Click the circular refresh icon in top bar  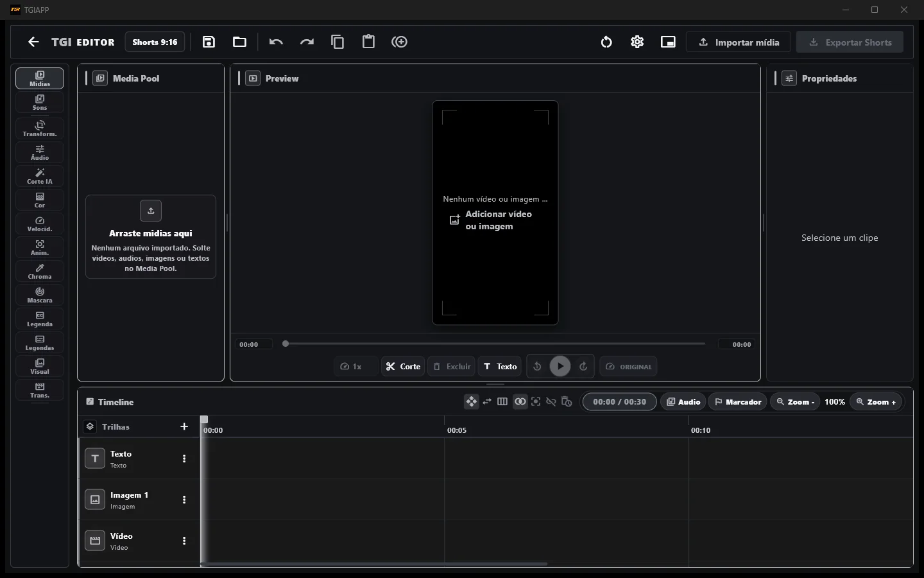point(606,42)
